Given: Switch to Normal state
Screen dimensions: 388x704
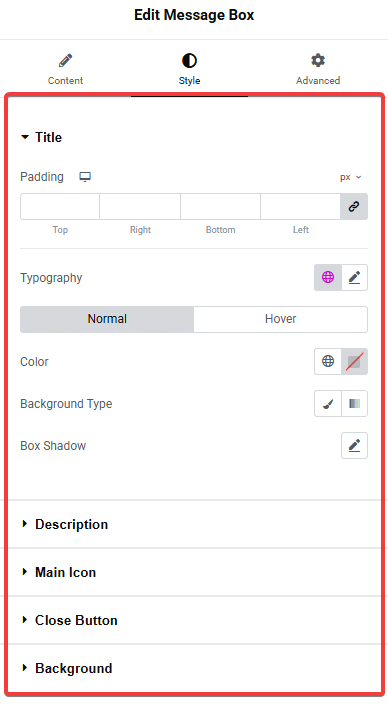Looking at the screenshot, I should pos(107,319).
